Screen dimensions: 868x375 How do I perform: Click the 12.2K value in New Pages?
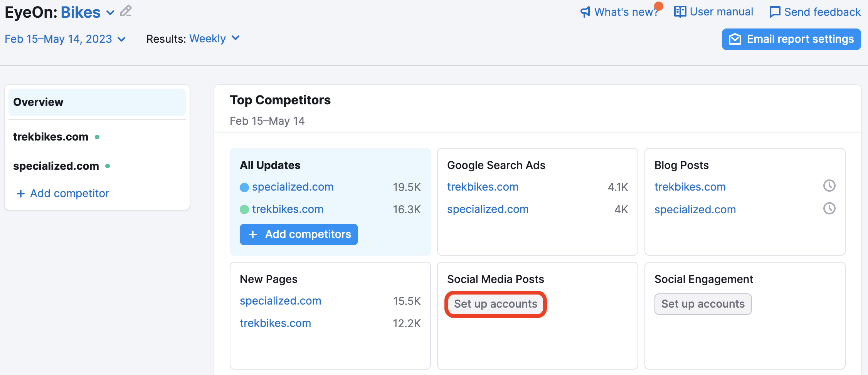pyautogui.click(x=407, y=323)
